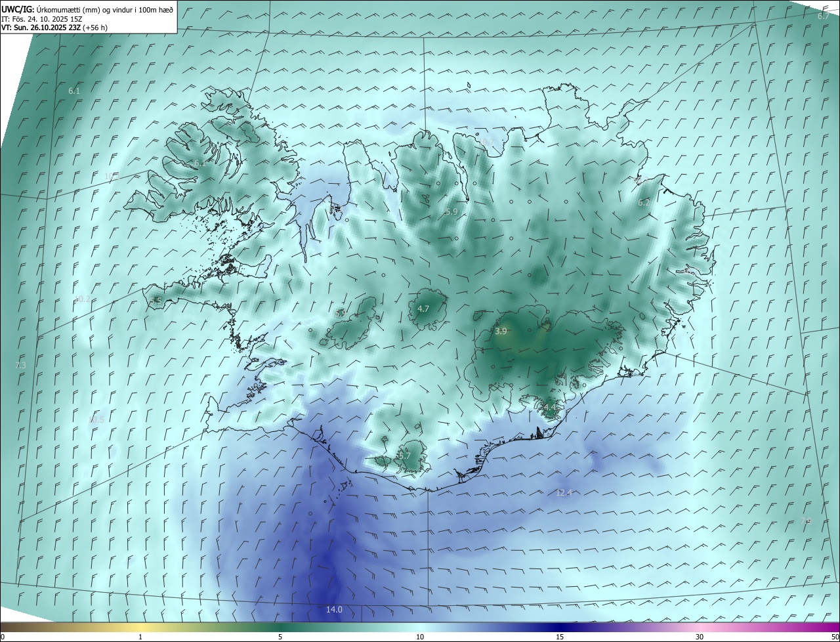Click the 6.7 value label in the top-right corner
Viewport: 840px width, 642px height.
coord(823,16)
